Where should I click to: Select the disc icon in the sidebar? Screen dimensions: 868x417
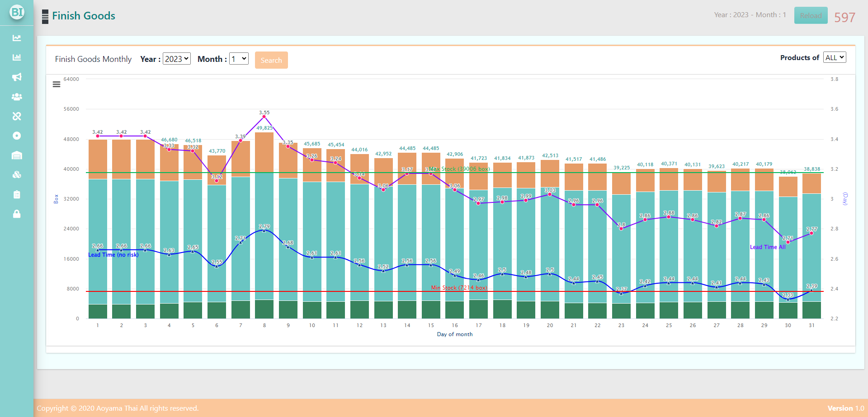(x=17, y=136)
